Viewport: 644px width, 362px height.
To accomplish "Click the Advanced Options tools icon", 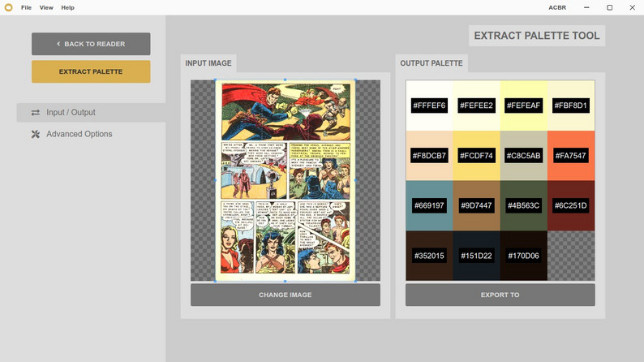I will [36, 134].
